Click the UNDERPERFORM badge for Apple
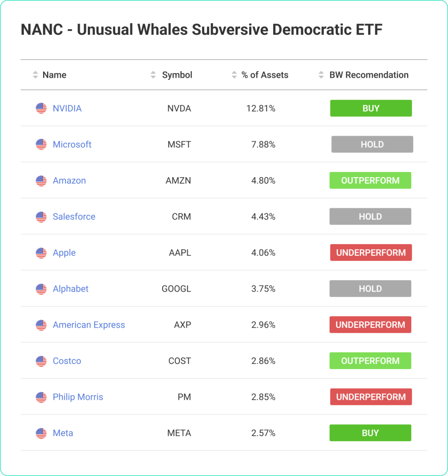448x476 pixels. click(x=370, y=252)
